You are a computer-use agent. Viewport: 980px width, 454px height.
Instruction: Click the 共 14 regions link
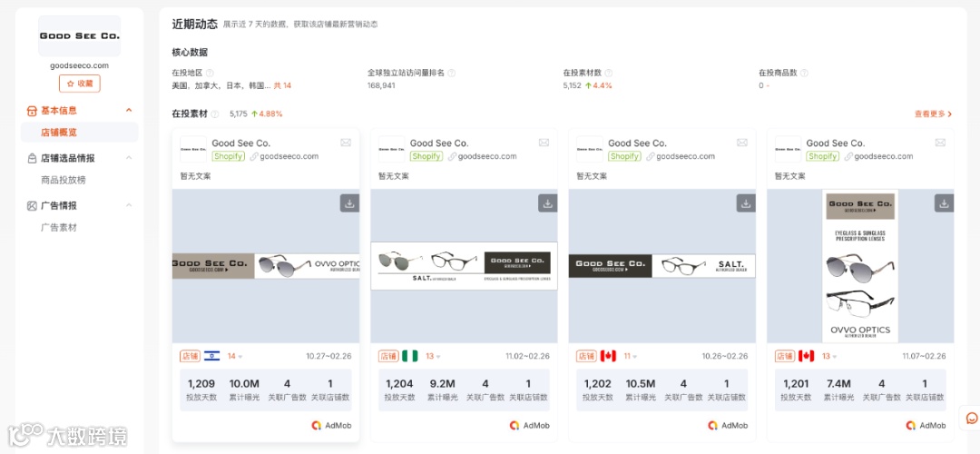pos(282,85)
